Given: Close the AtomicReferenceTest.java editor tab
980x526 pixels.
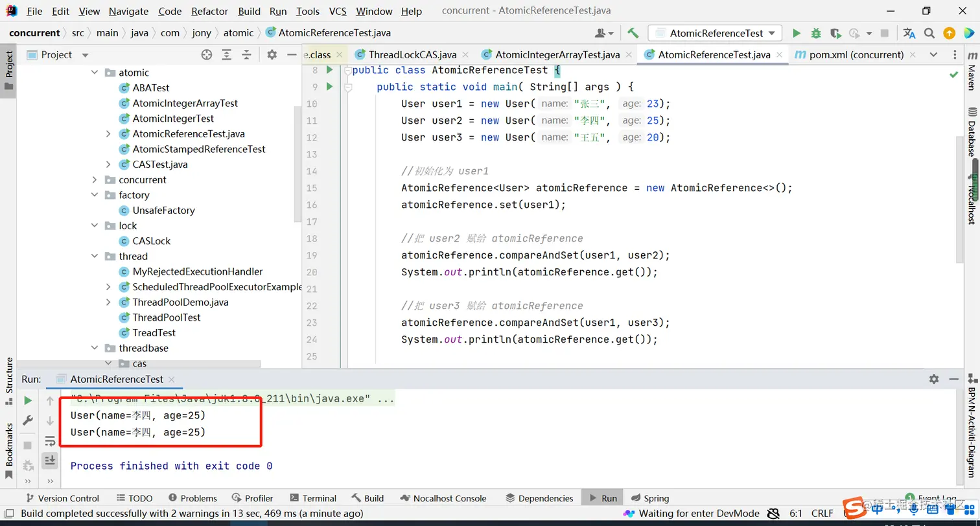Looking at the screenshot, I should 779,55.
